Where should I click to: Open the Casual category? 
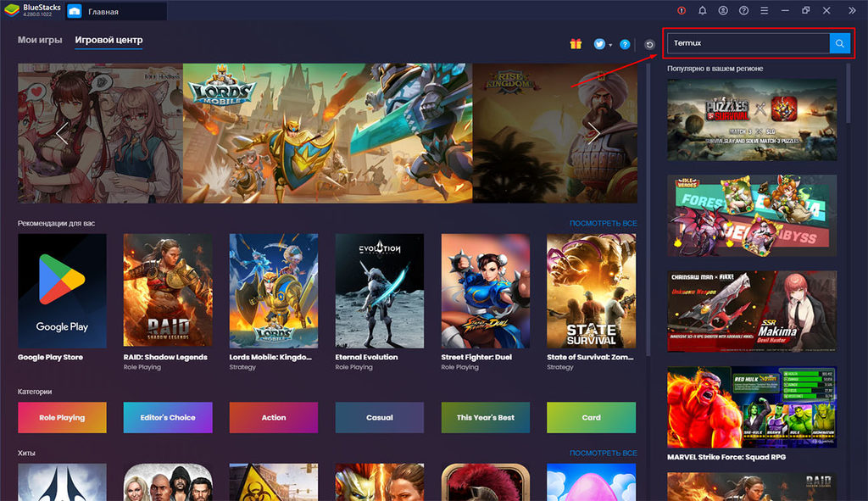[379, 417]
